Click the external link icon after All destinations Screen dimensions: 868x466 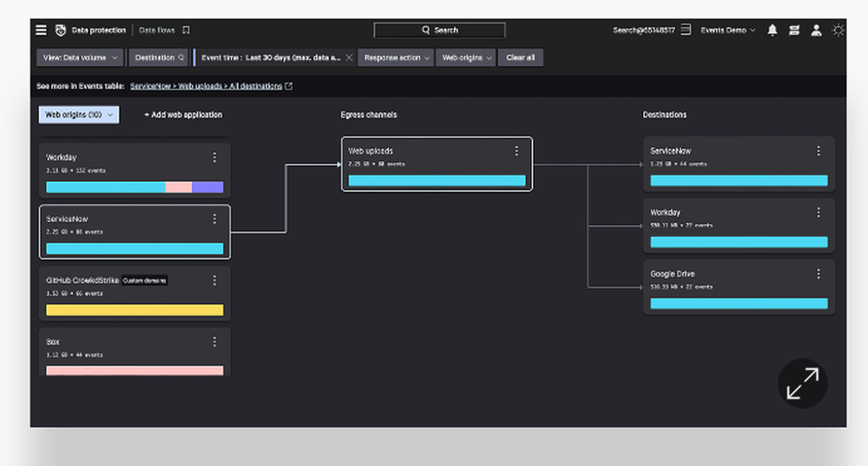[x=288, y=86]
